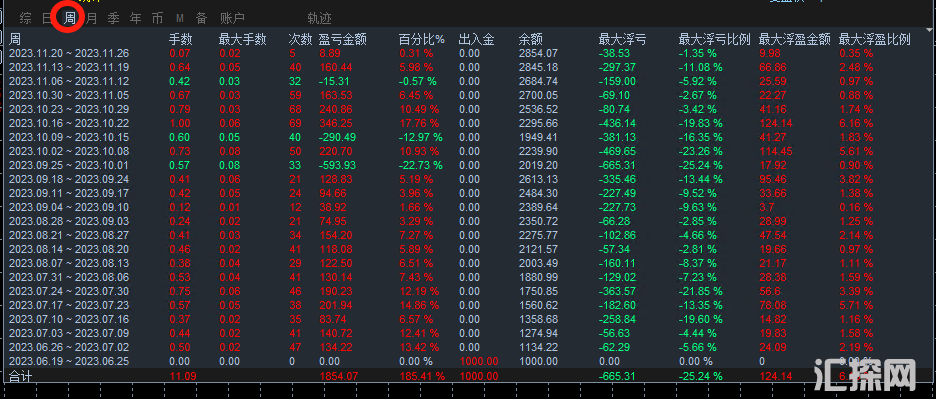Open the 日 daily tab
This screenshot has height=399, width=936.
pos(48,19)
